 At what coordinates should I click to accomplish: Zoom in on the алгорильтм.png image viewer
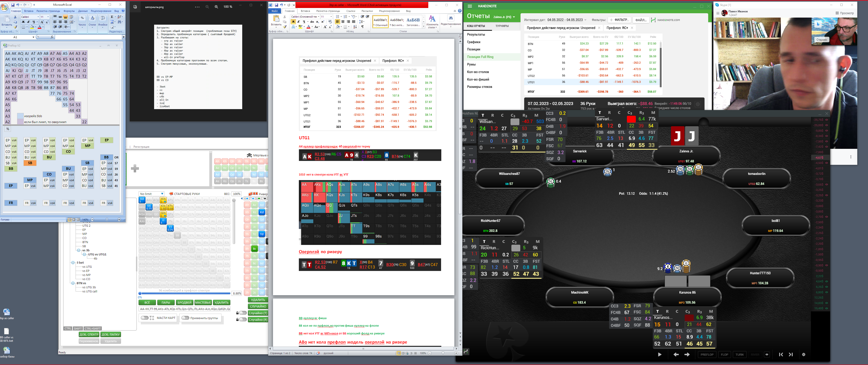tap(216, 7)
